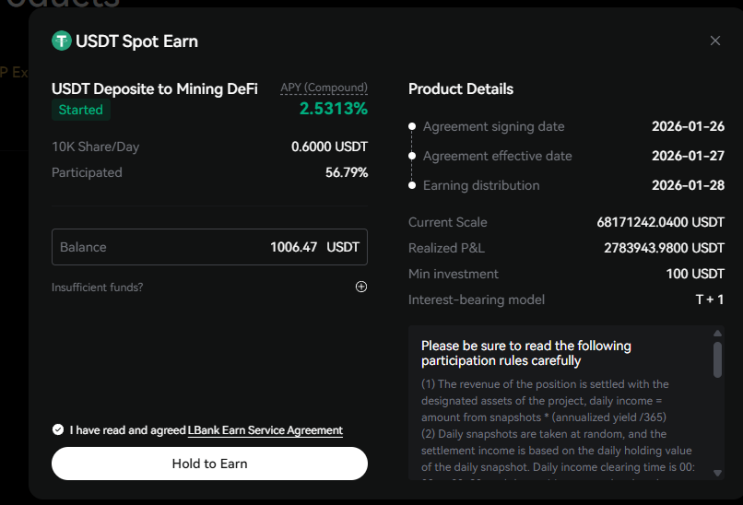Viewport: 743px width, 505px height.
Task: Click the Hold to Earn button
Action: (209, 463)
